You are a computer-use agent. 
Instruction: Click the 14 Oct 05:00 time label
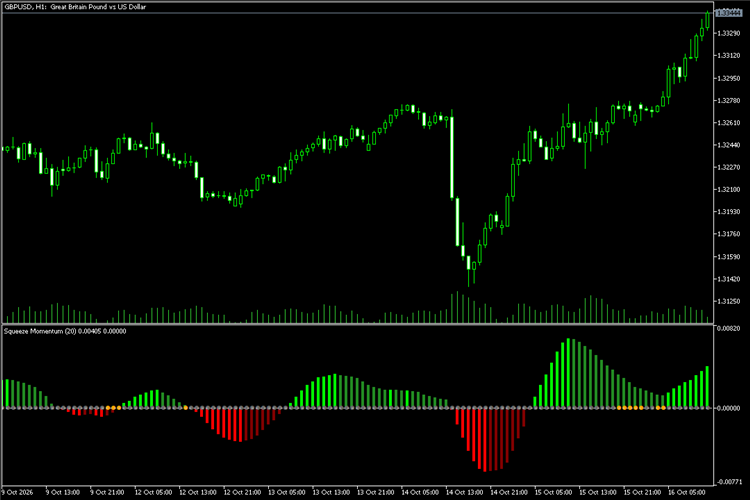420,492
